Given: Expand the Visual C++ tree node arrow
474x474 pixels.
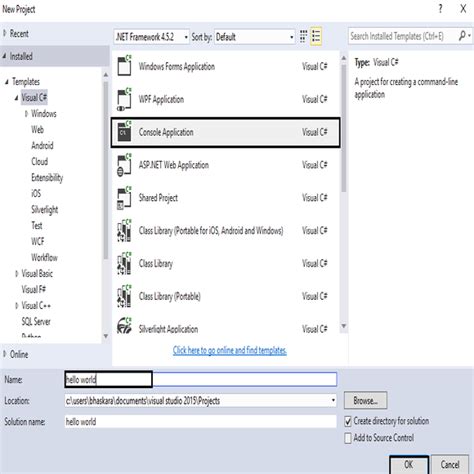Looking at the screenshot, I should 17,305.
